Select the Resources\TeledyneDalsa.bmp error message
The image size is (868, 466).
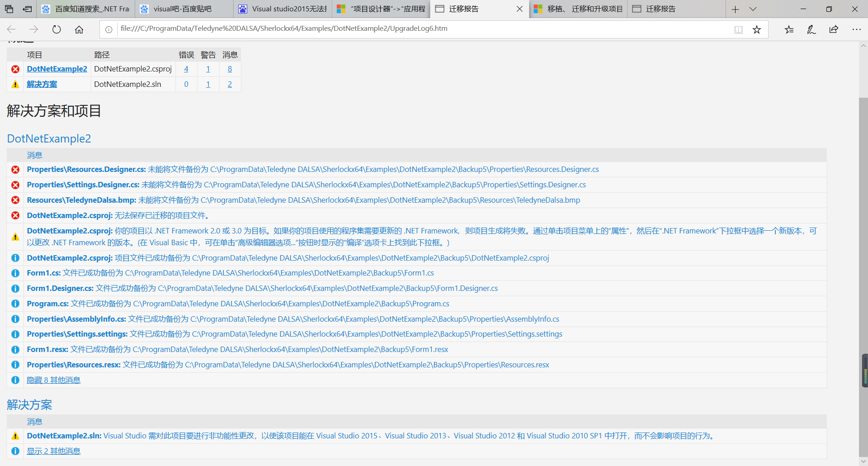[x=303, y=200]
